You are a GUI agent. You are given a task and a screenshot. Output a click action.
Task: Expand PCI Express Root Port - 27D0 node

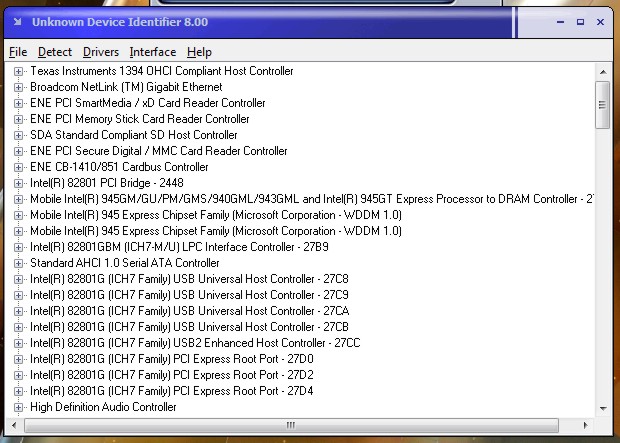click(18, 360)
